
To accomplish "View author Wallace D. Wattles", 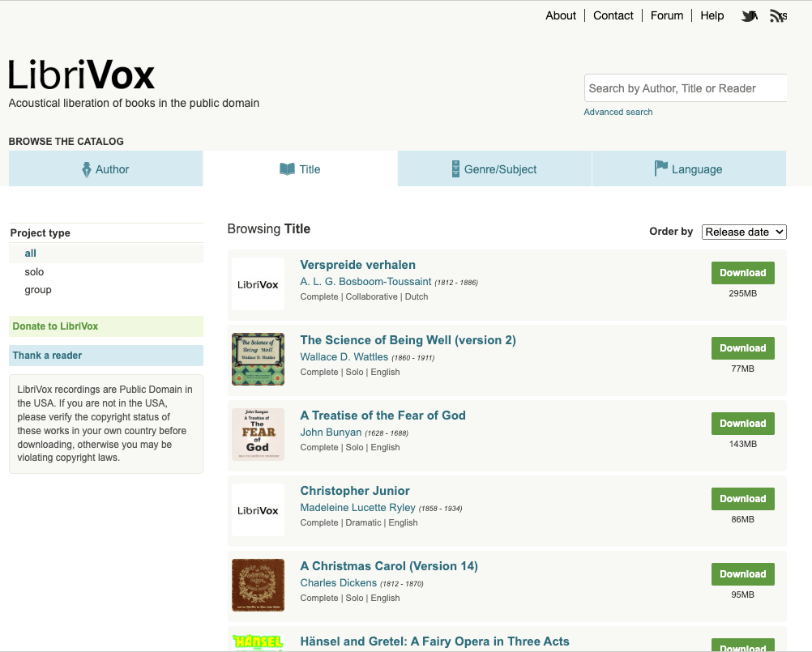I will [x=344, y=356].
